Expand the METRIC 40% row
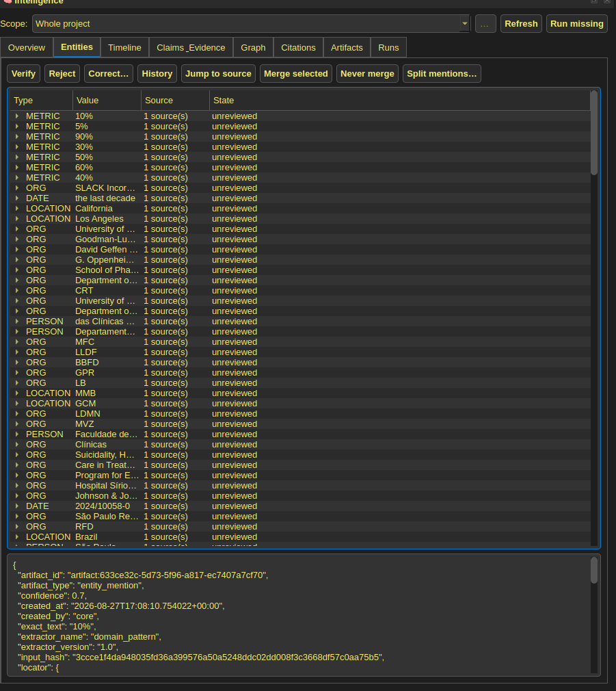This screenshot has height=691, width=616. point(16,178)
